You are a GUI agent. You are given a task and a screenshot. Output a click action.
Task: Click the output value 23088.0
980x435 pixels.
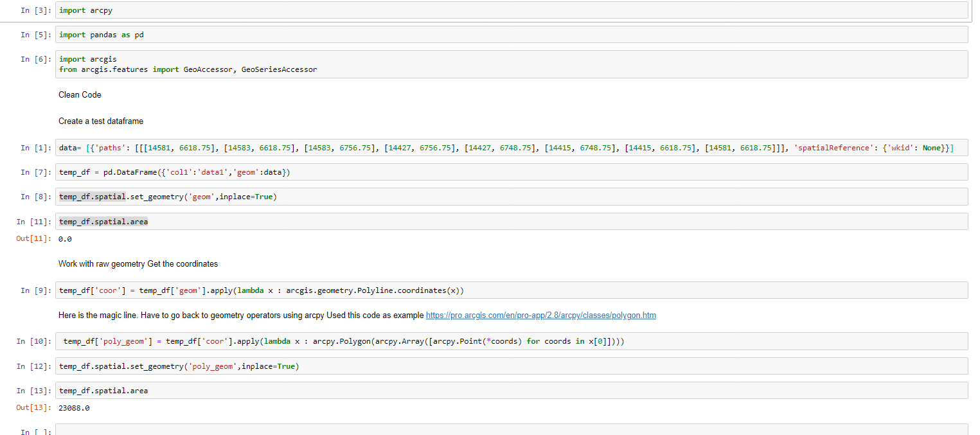click(73, 407)
